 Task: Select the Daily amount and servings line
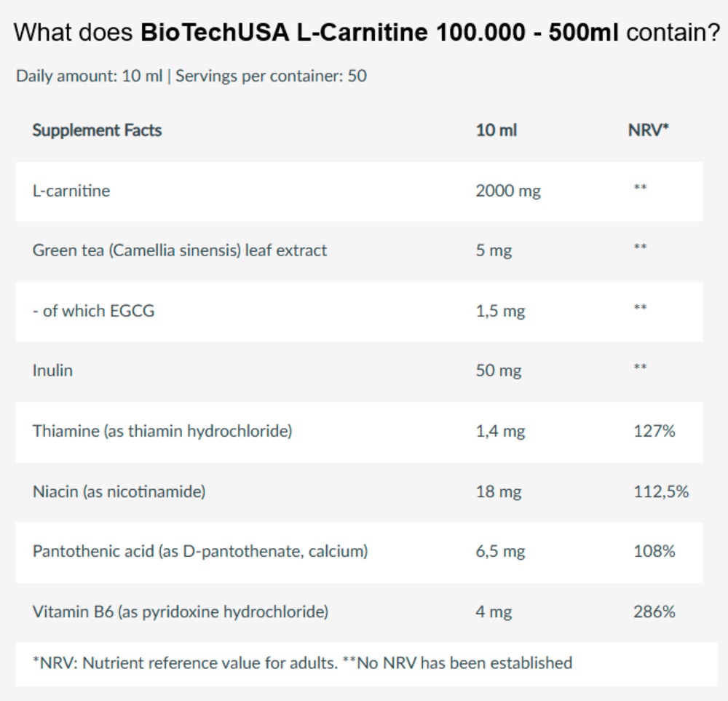pyautogui.click(x=191, y=76)
